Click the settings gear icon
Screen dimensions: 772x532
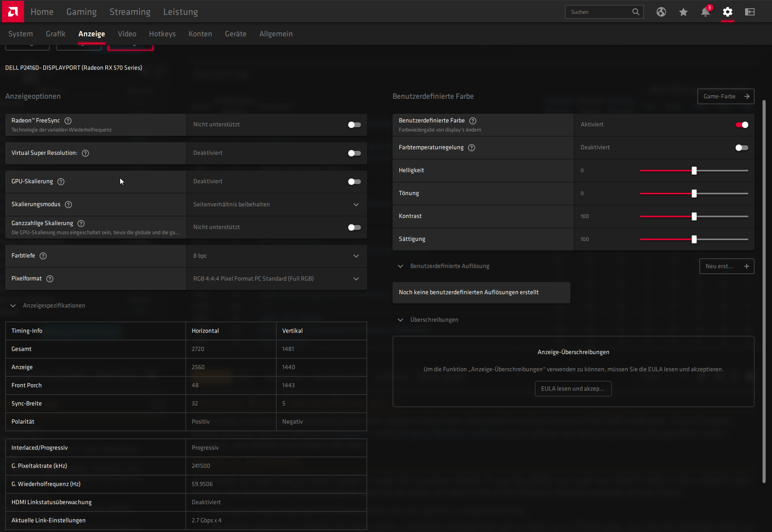(x=727, y=12)
